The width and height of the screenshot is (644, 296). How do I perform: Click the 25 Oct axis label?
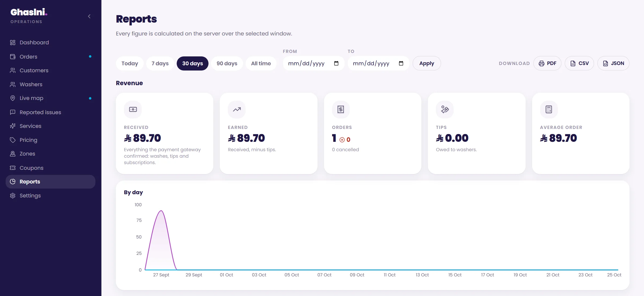point(614,275)
